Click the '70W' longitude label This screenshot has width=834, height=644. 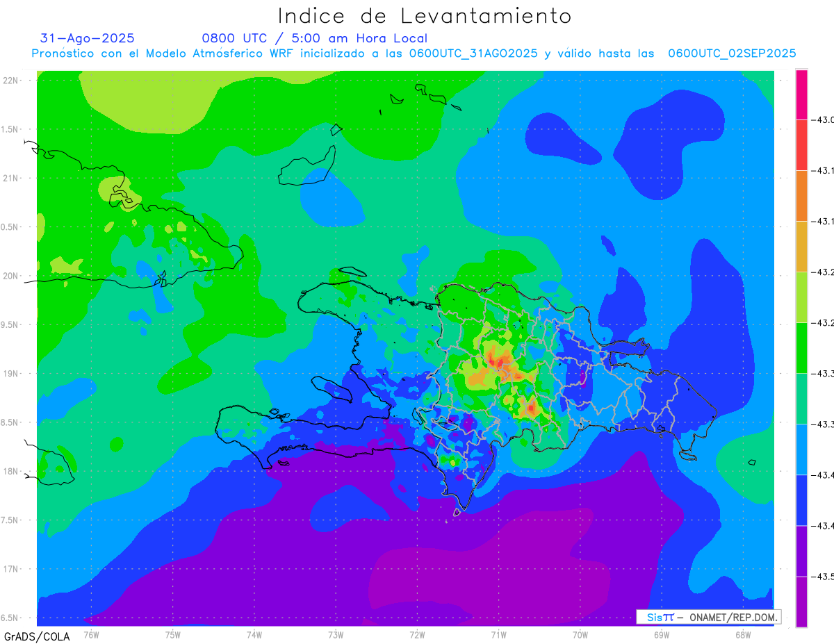(580, 634)
